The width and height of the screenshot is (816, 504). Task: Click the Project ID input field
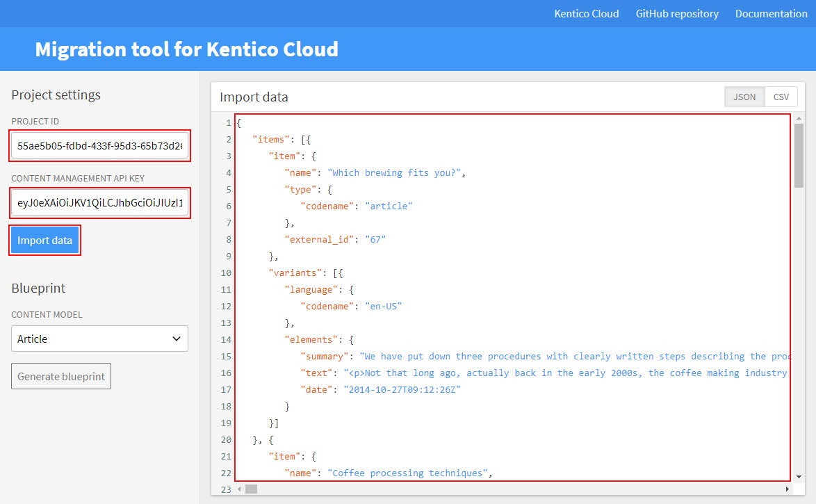tap(99, 146)
